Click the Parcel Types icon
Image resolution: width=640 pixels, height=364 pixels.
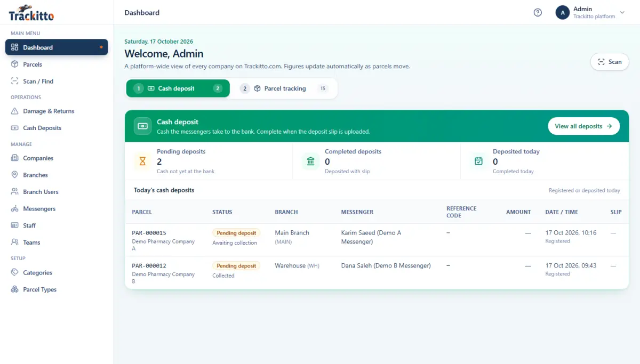point(15,290)
